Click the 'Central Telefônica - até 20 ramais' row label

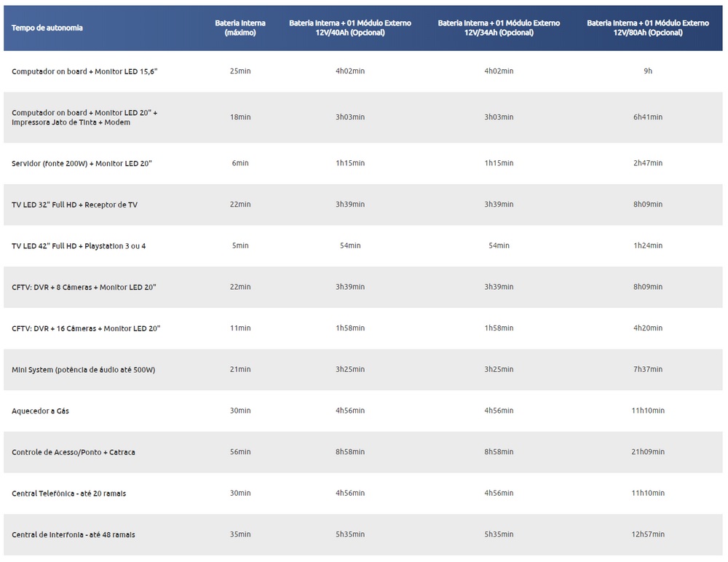coord(68,494)
